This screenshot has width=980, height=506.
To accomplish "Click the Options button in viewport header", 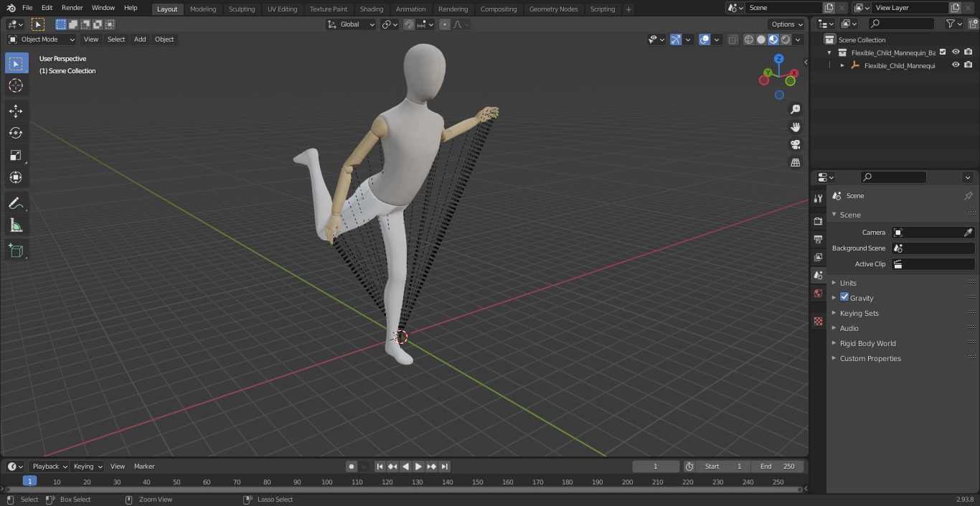I will click(x=787, y=24).
